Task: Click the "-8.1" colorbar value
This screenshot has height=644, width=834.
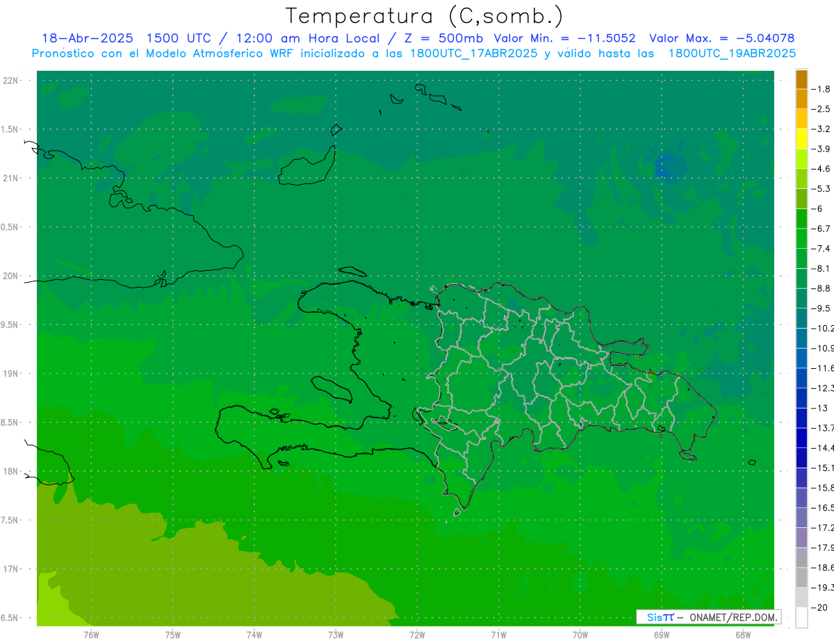Action: pyautogui.click(x=821, y=268)
